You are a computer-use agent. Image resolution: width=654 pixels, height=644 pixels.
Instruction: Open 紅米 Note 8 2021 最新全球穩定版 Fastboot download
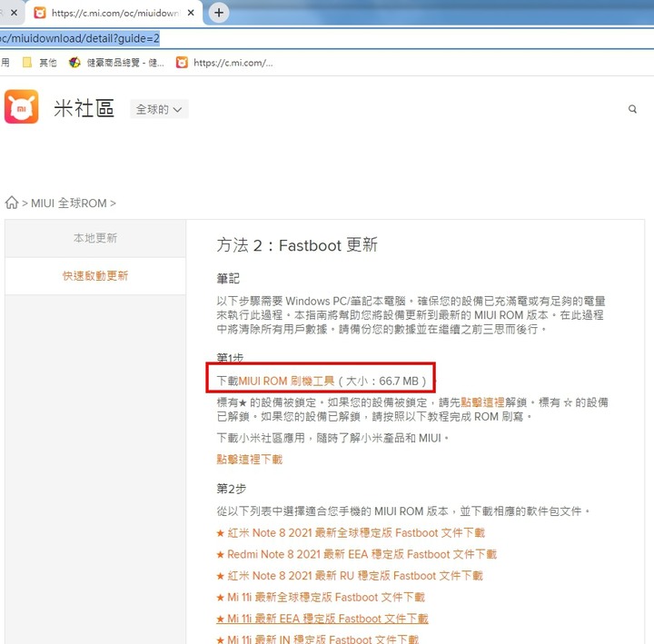point(351,532)
